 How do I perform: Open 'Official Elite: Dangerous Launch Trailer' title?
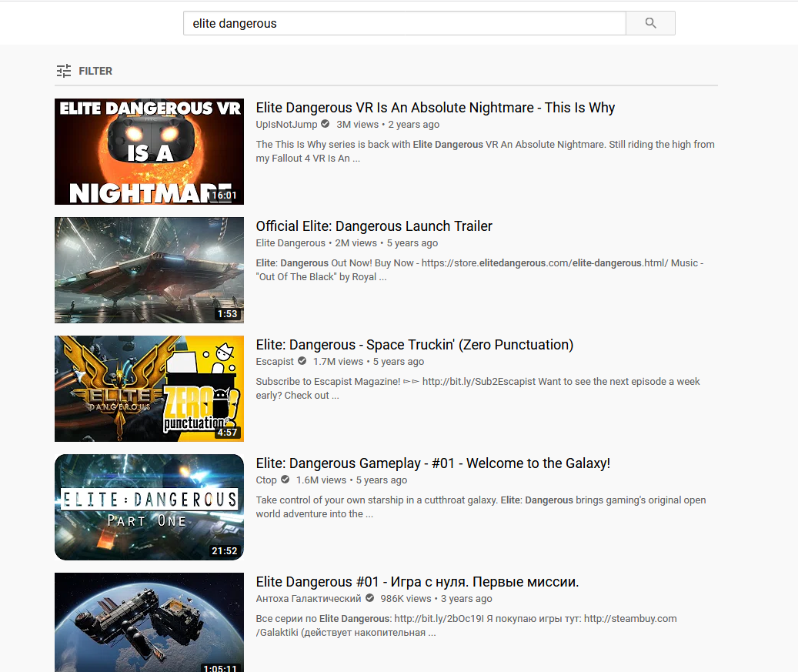point(374,226)
